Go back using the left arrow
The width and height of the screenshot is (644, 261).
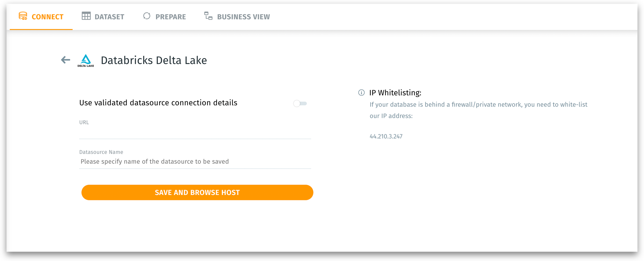(66, 60)
